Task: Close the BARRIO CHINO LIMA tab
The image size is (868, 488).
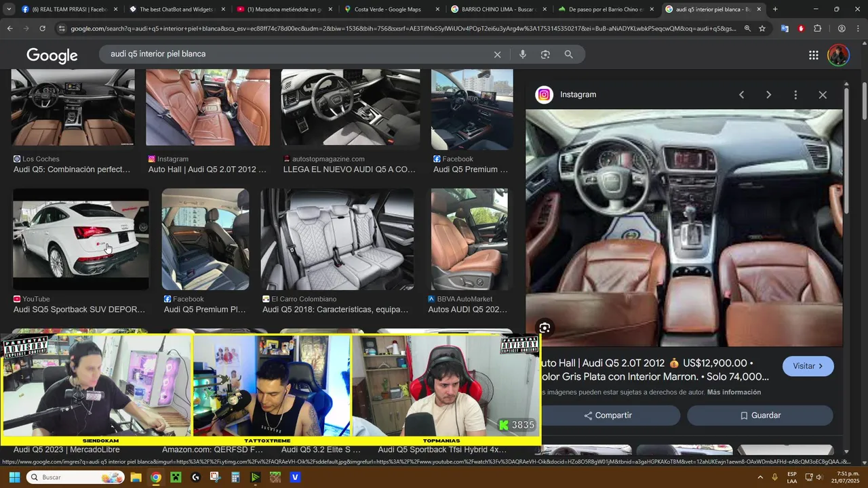Action: (x=544, y=9)
